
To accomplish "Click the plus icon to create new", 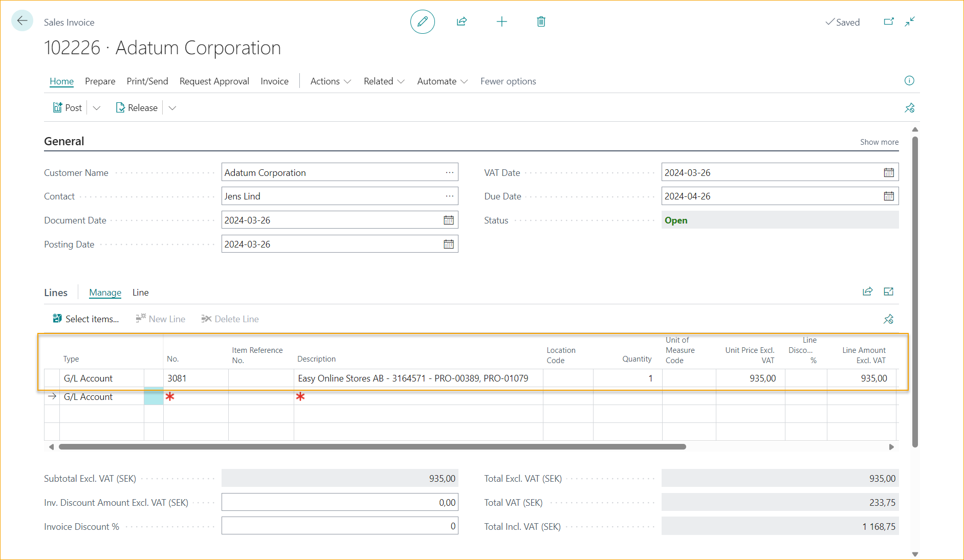I will 501,21.
